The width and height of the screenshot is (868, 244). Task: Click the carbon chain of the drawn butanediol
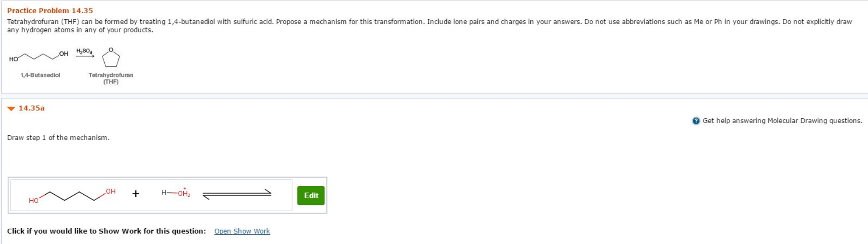[x=72, y=196]
